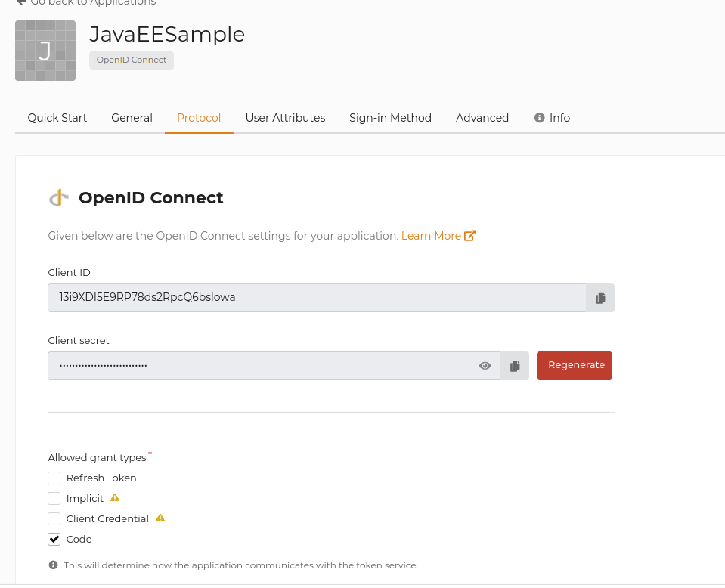The image size is (725, 588).
Task: Click the JavaEESample avatar thumbnail
Action: [45, 50]
